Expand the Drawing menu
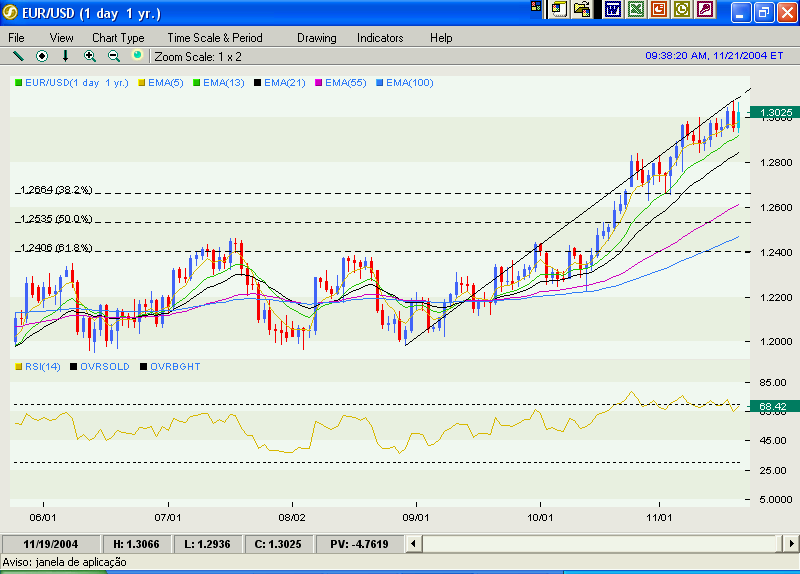This screenshot has width=800, height=574. click(317, 37)
